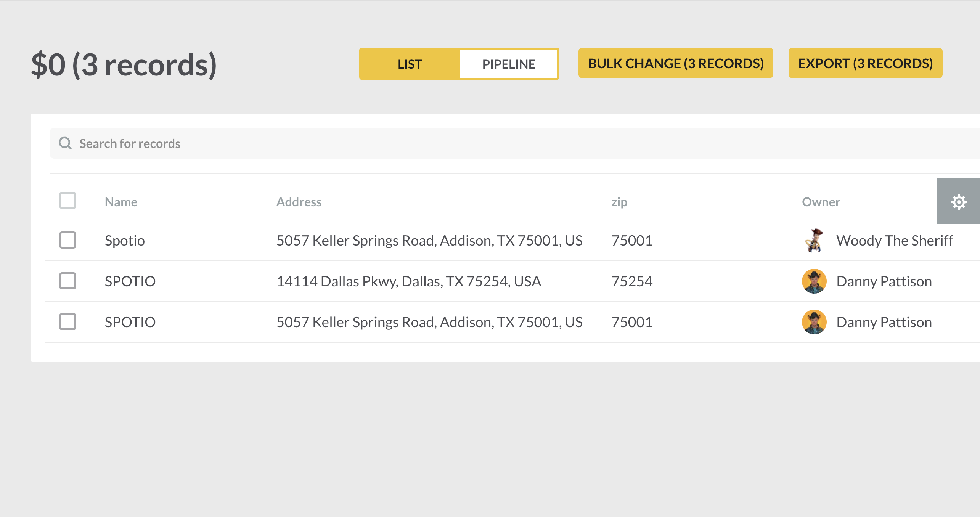
Task: Check the last SPOTIO Keller Springs row
Action: (68, 322)
